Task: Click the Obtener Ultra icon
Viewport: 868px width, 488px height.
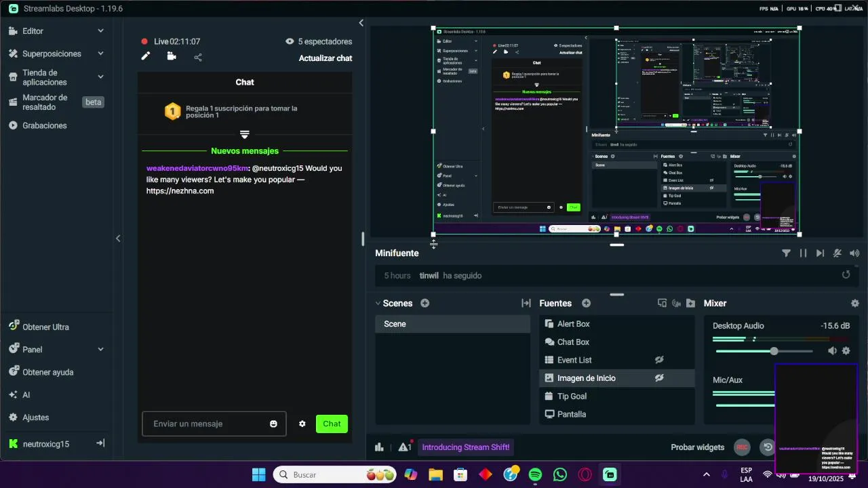Action: pyautogui.click(x=13, y=327)
